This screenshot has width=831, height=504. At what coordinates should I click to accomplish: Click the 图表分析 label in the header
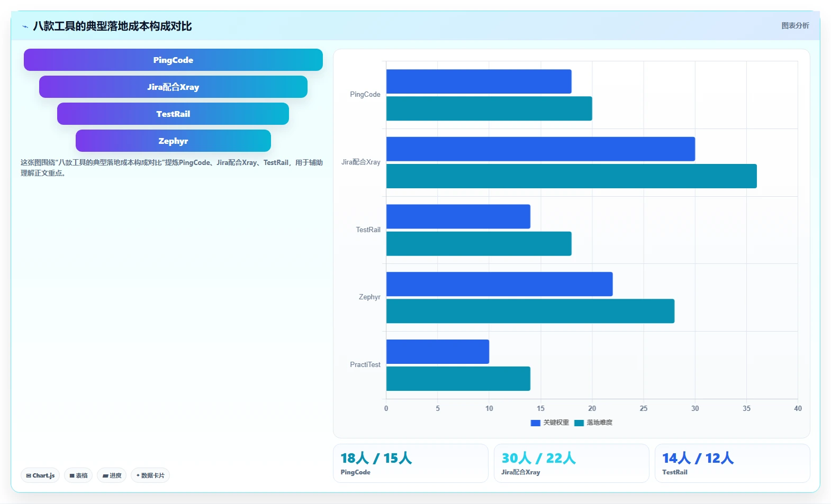[x=795, y=25]
